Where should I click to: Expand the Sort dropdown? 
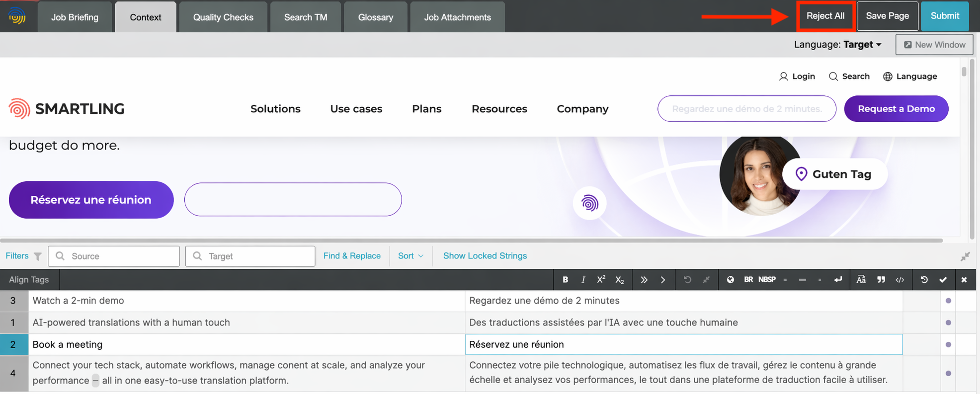tap(410, 256)
